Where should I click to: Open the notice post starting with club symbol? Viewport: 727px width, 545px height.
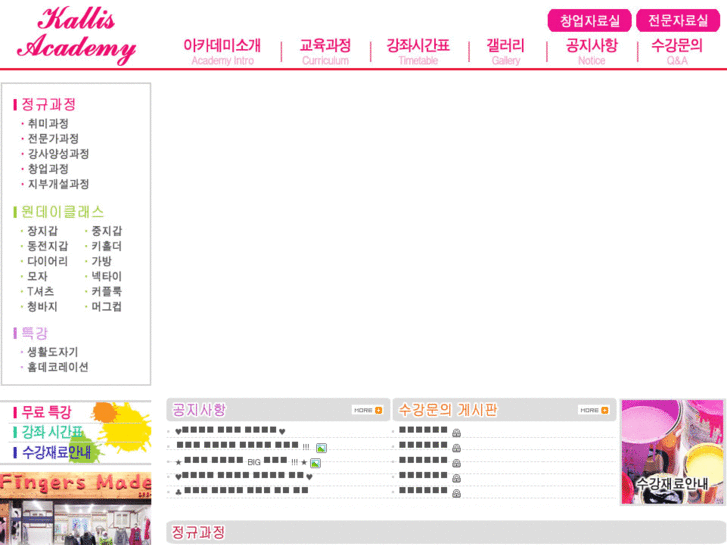[242, 491]
